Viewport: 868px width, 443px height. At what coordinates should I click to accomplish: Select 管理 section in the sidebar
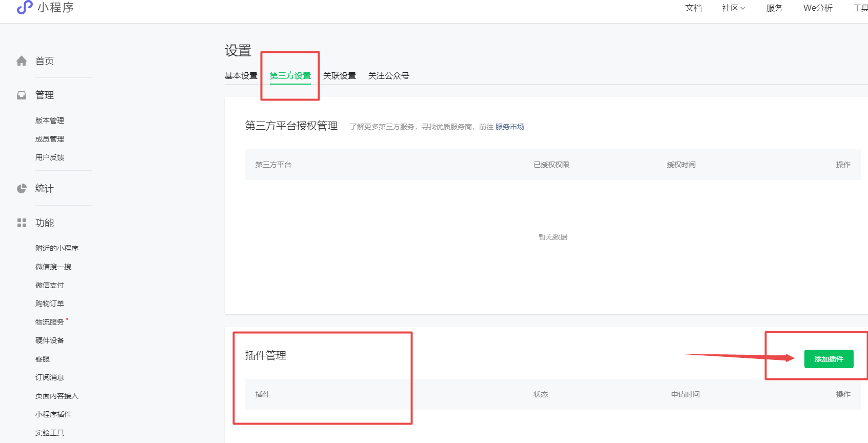[45, 95]
